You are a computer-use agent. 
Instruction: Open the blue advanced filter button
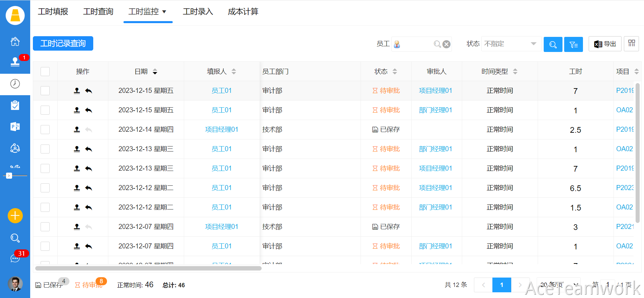click(573, 44)
